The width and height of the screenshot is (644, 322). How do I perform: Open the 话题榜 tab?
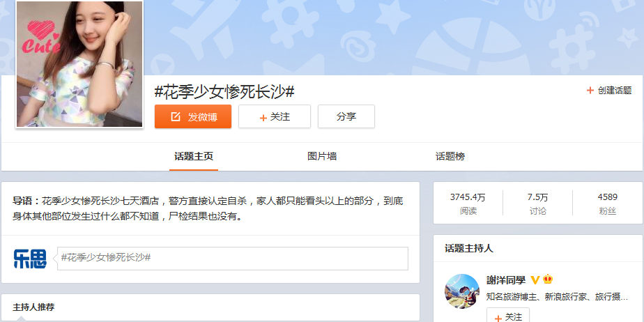point(450,157)
